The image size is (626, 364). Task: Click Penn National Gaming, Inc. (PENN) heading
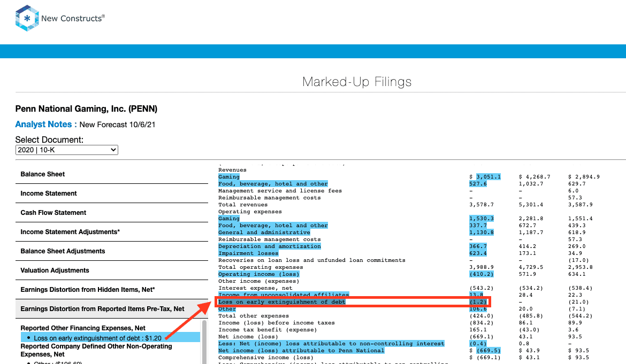click(x=86, y=109)
